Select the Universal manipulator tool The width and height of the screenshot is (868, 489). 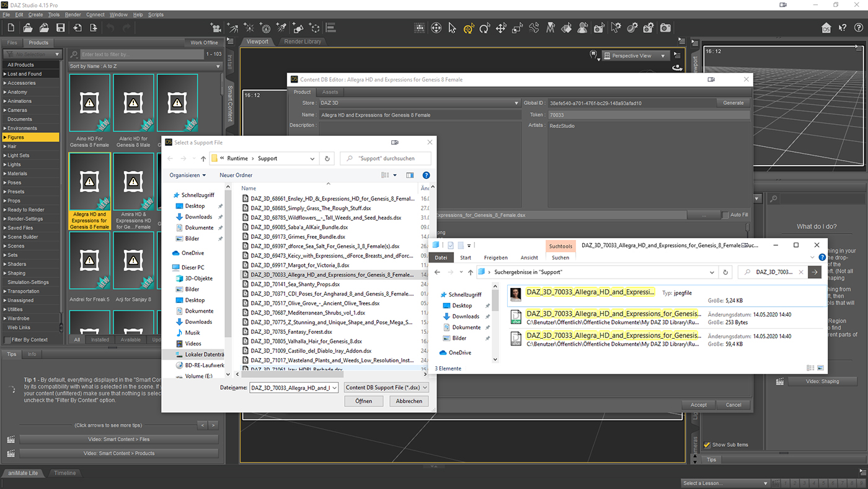pyautogui.click(x=468, y=28)
